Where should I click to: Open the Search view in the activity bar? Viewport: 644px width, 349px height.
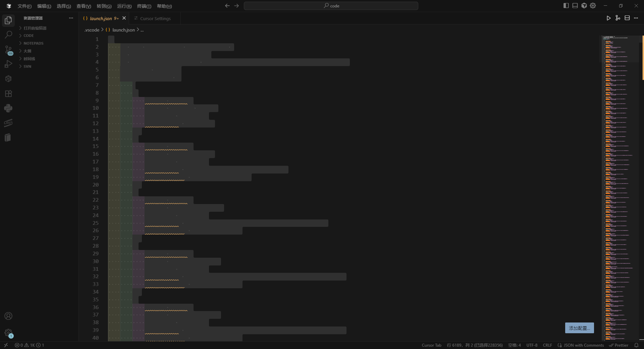[8, 35]
